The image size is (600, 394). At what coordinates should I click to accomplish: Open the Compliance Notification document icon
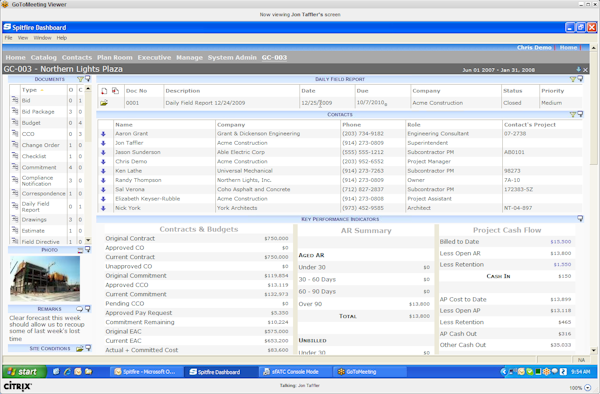click(x=15, y=180)
